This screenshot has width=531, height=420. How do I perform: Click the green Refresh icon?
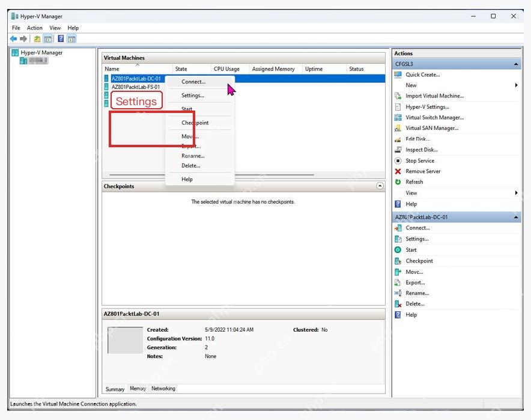(x=398, y=182)
